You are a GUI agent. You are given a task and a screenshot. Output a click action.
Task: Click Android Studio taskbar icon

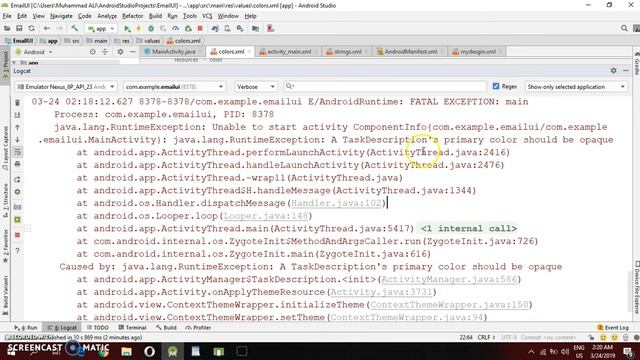click(172, 351)
